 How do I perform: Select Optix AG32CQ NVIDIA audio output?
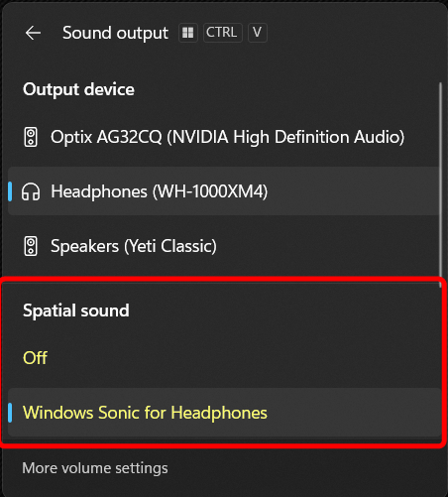point(223,137)
